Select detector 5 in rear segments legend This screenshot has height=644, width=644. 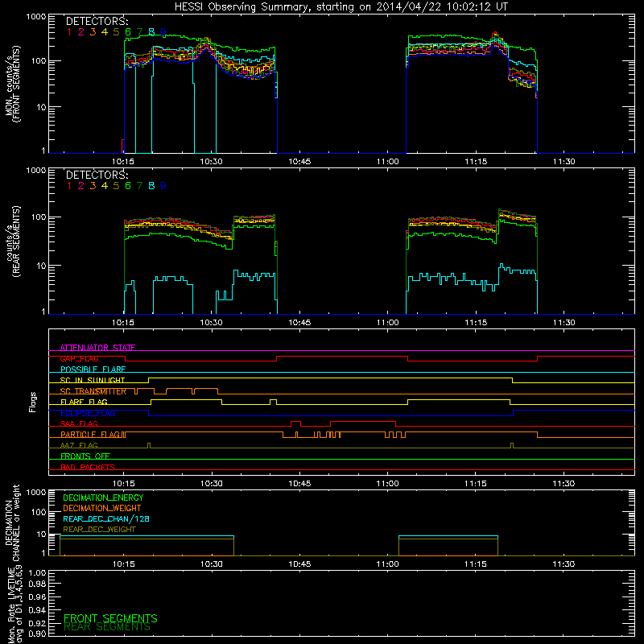tap(116, 186)
